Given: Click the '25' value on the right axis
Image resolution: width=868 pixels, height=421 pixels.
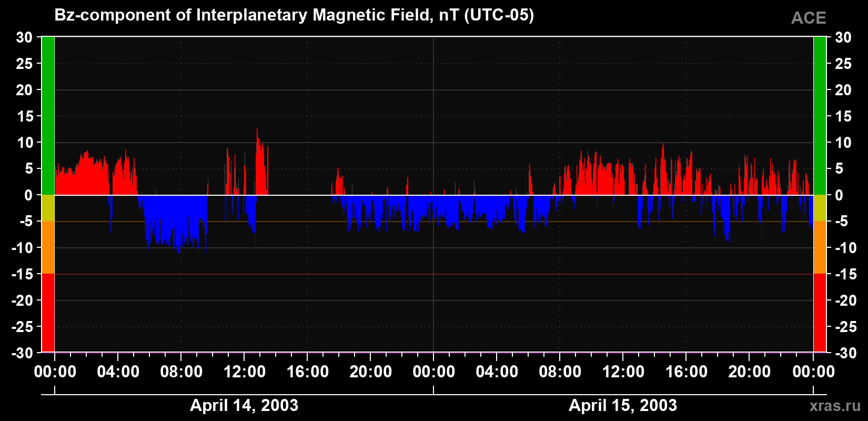Looking at the screenshot, I should pos(843,64).
